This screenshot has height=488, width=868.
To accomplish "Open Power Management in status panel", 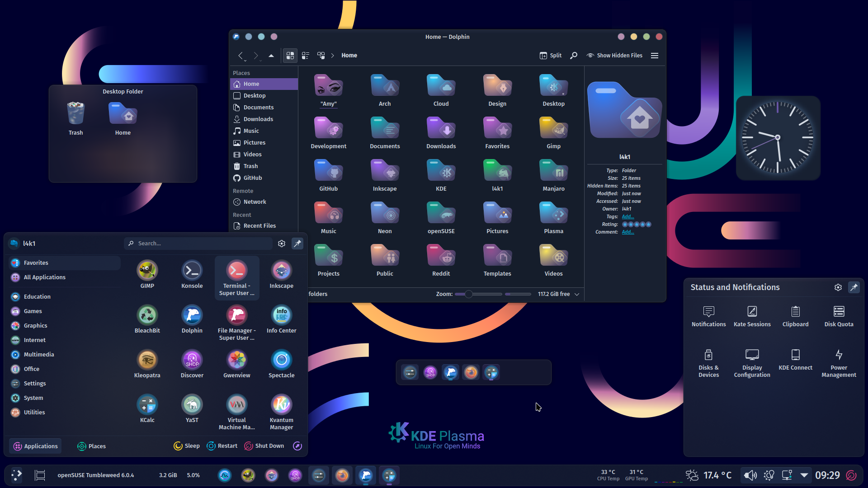I will 839,363.
